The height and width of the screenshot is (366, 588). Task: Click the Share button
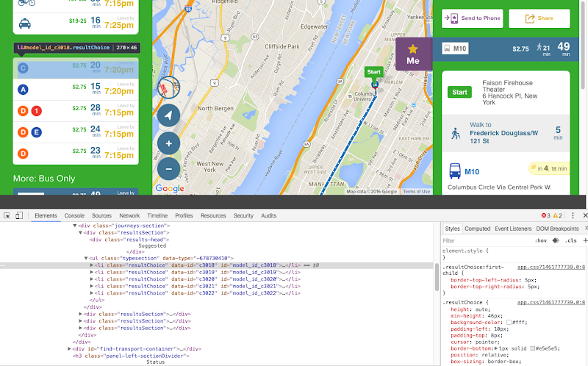click(x=539, y=18)
